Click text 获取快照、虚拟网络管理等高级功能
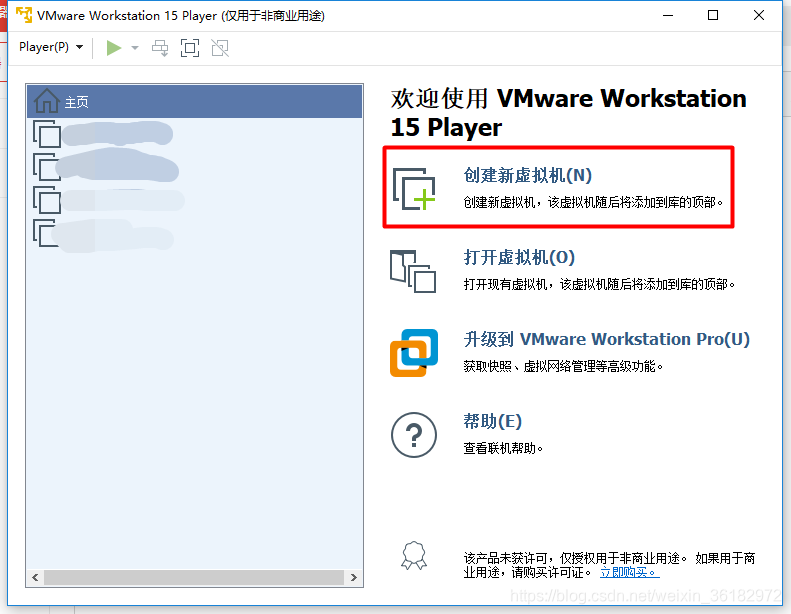791x614 pixels. 563,366
